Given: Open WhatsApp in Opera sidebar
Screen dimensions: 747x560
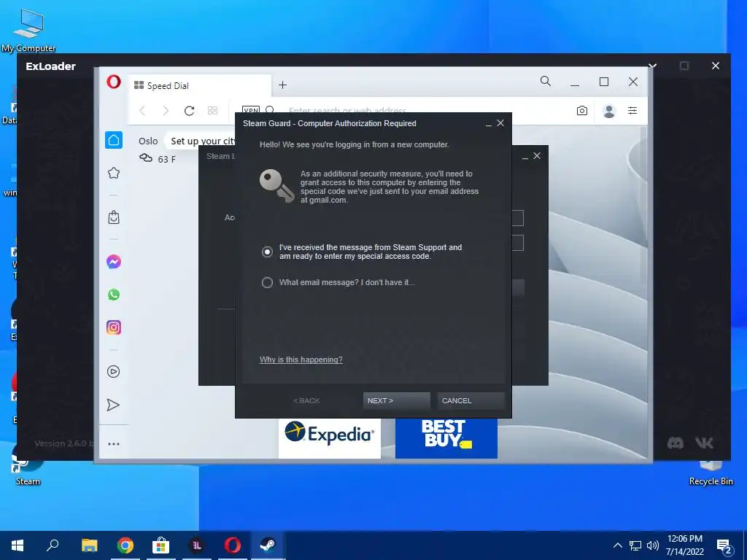Looking at the screenshot, I should [113, 295].
